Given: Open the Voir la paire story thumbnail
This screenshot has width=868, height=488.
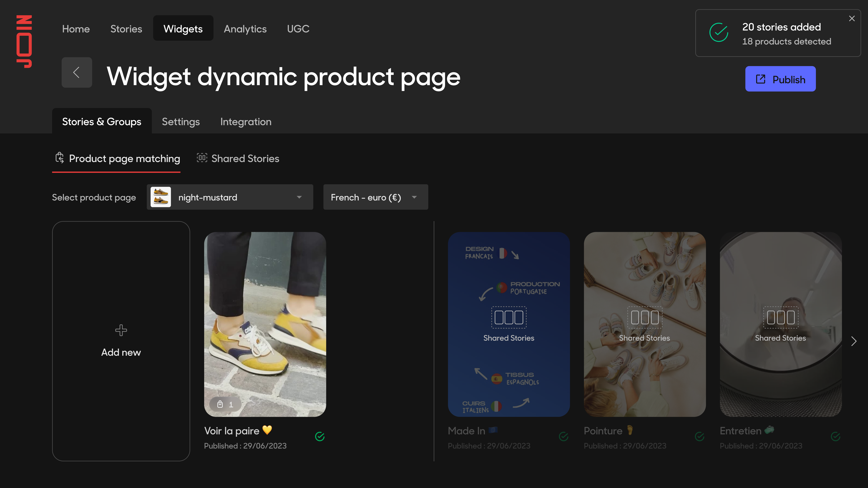Looking at the screenshot, I should pyautogui.click(x=265, y=324).
